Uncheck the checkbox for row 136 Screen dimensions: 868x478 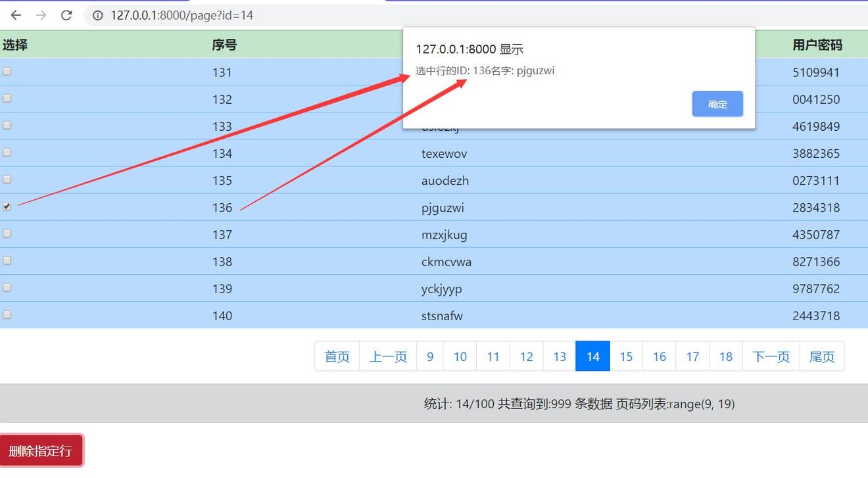[7, 206]
